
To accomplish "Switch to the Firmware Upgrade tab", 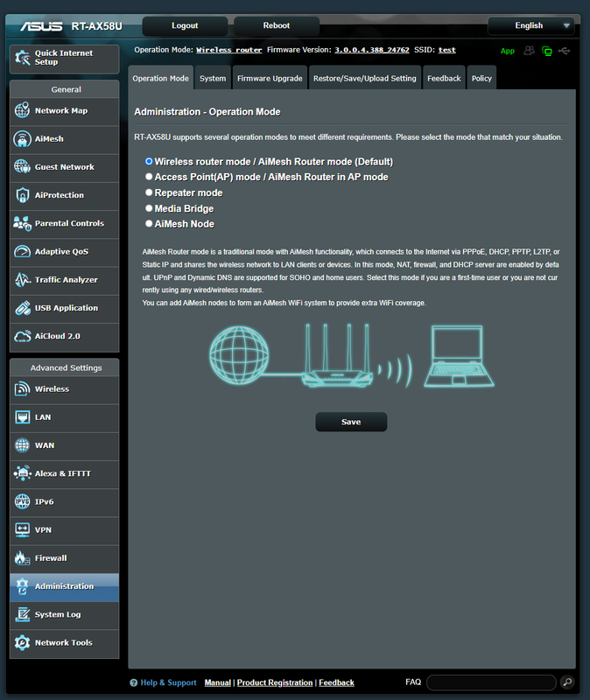I will (270, 78).
